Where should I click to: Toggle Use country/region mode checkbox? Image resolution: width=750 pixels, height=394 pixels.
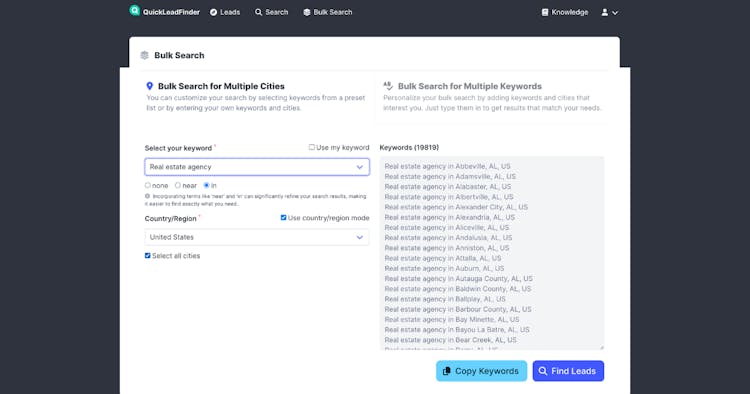click(x=283, y=218)
